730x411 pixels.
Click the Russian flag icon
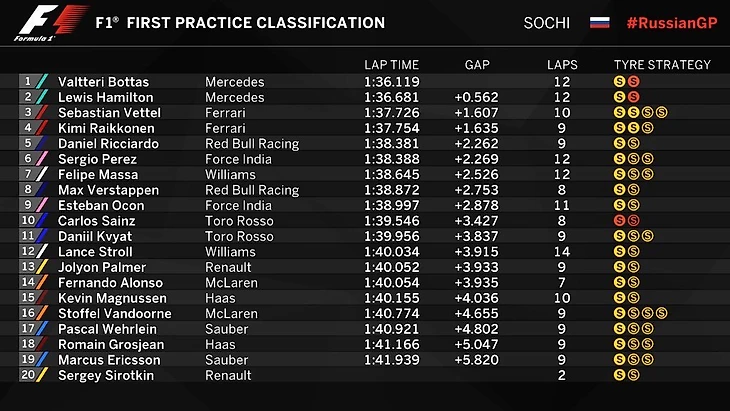point(599,22)
